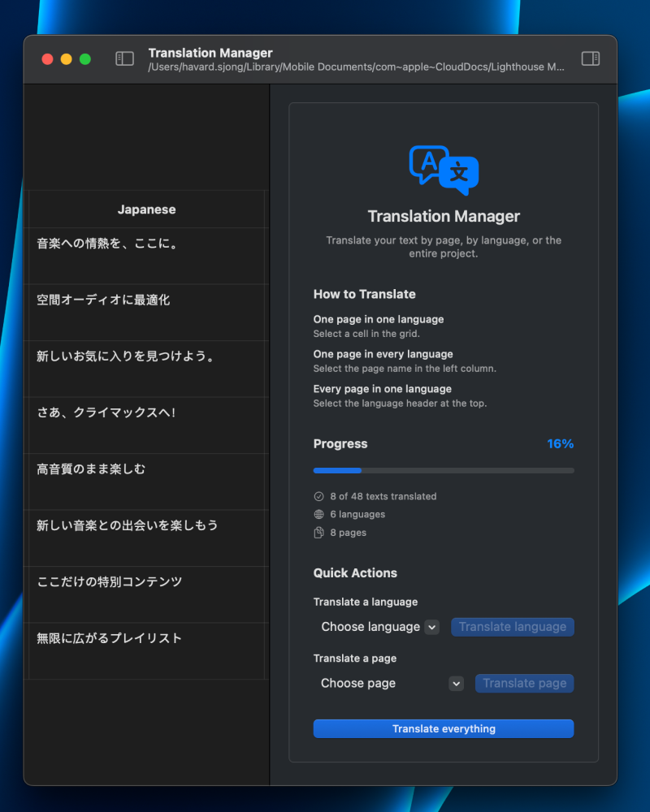Select the cell containing 音楽への情熱を、ここに。

(x=146, y=256)
